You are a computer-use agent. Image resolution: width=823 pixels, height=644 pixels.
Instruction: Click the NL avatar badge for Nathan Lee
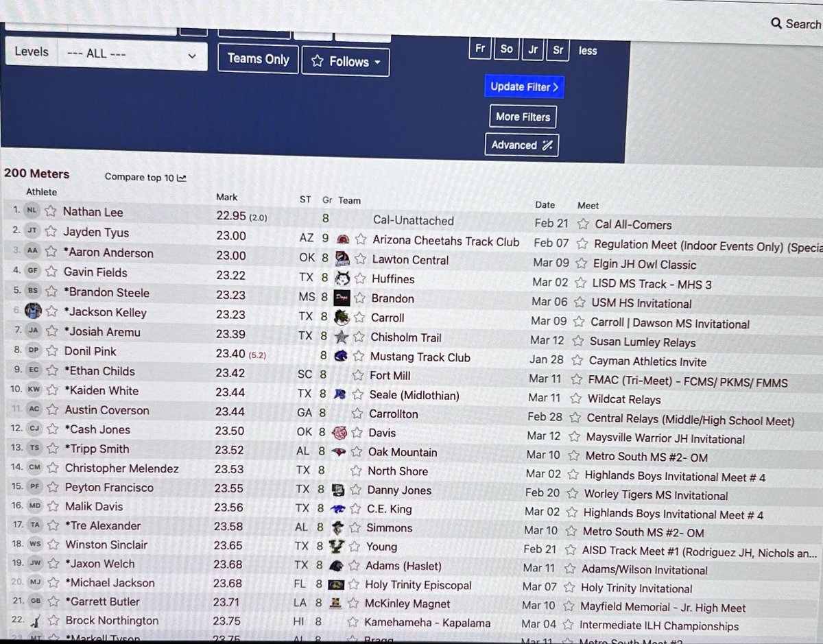pyautogui.click(x=33, y=212)
